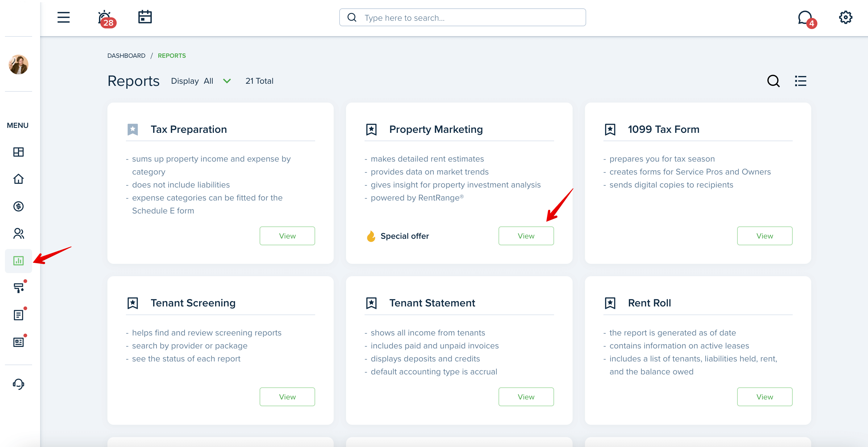Click the user profile avatar
This screenshot has width=868, height=447.
click(18, 64)
